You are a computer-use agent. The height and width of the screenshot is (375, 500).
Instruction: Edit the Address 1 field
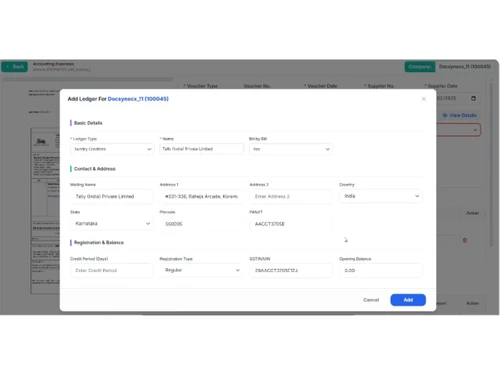point(202,196)
